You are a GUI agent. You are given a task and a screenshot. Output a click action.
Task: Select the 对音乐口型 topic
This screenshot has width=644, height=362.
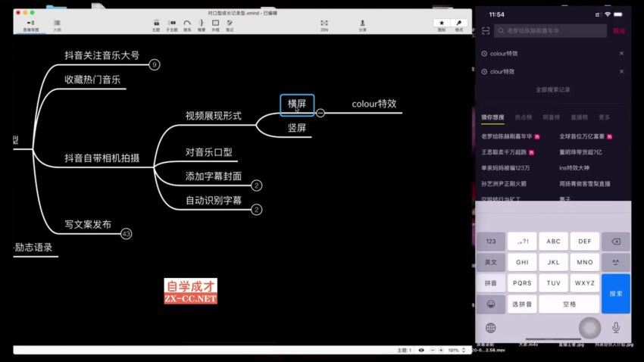[x=208, y=152]
